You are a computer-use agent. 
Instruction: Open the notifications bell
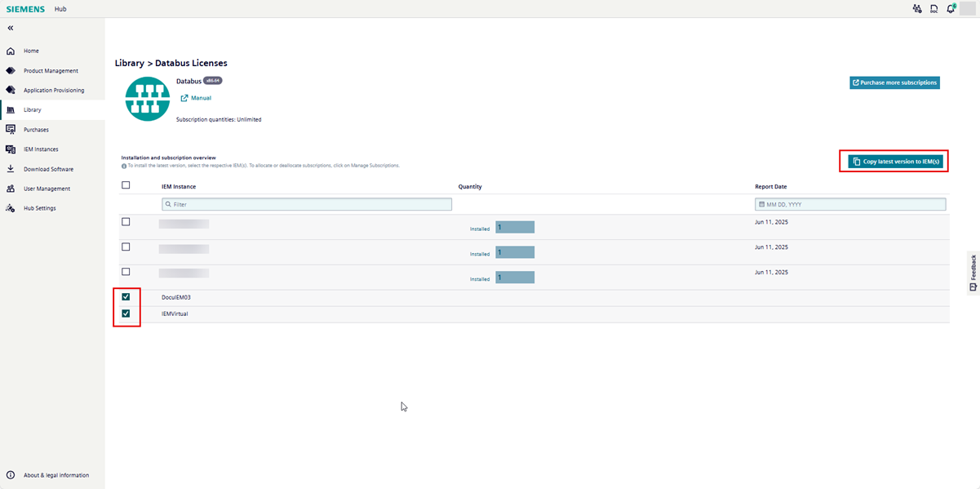(x=951, y=9)
